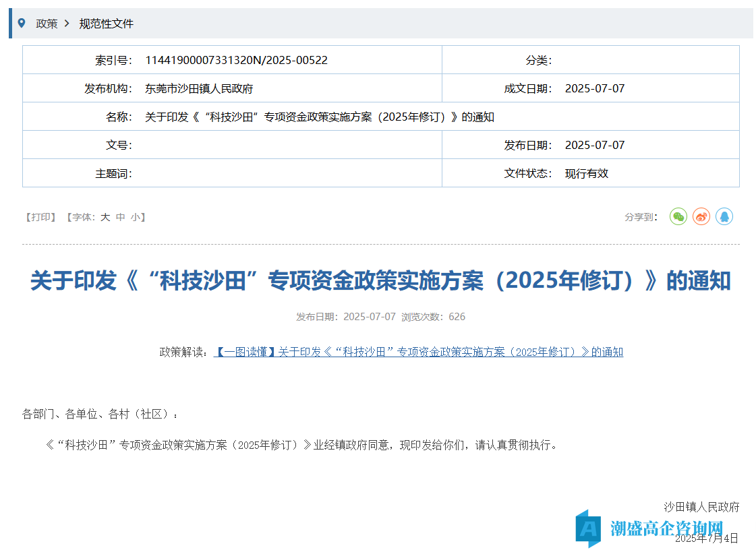Click the 名称 row document name text
756x552 pixels.
pyautogui.click(x=320, y=117)
